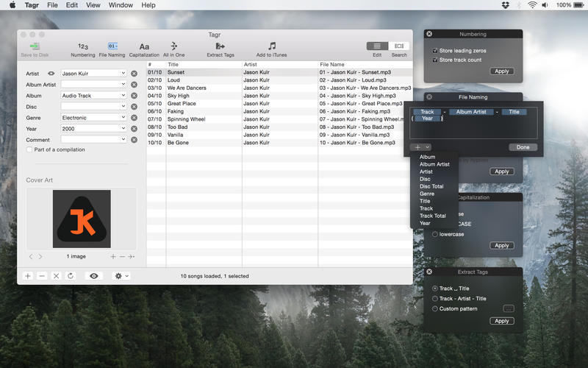Click the All in One toolbar icon
Viewport: 588px width, 368px height.
tap(174, 47)
